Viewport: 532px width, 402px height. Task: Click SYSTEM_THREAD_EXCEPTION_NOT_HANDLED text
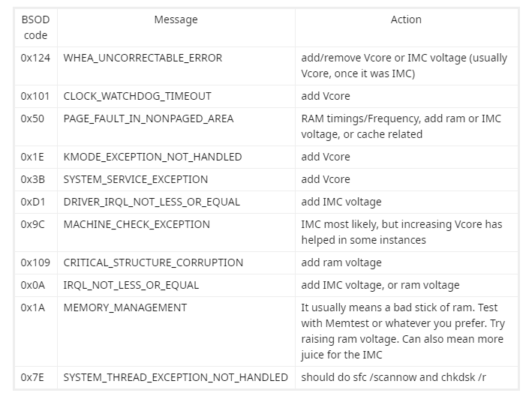[176, 377]
